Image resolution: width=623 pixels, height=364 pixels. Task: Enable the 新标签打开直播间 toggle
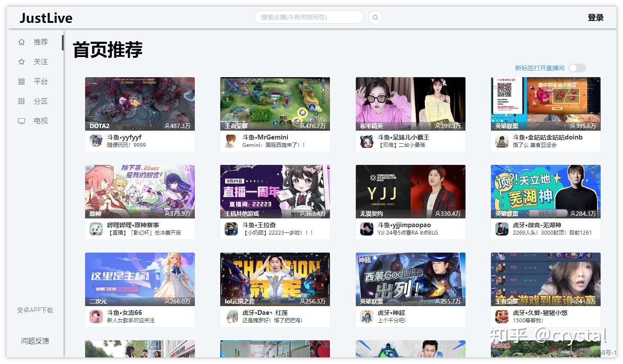pyautogui.click(x=577, y=68)
